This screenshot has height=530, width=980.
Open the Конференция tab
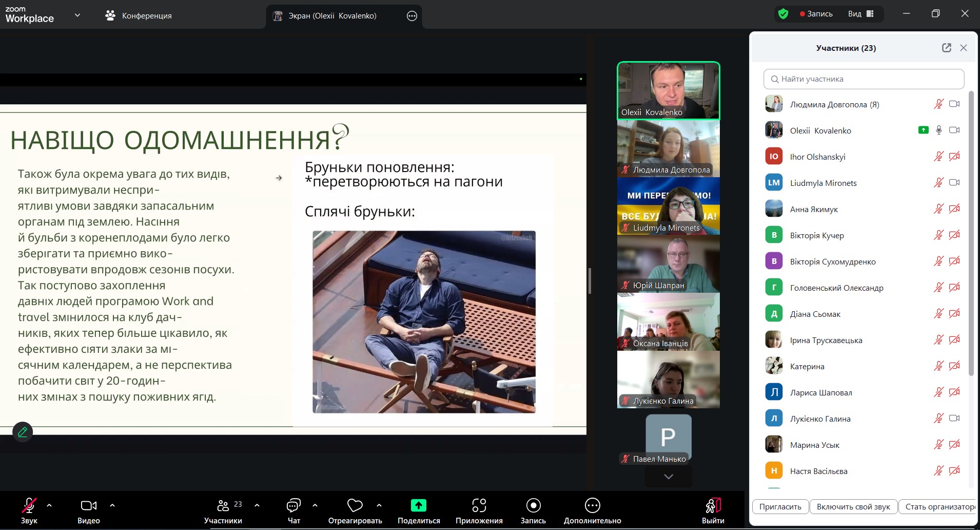point(139,15)
